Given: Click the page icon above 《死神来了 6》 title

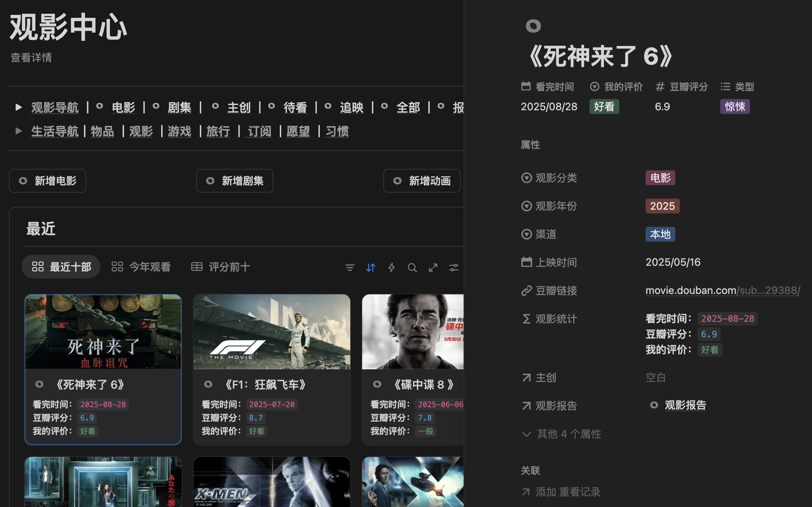Looking at the screenshot, I should [x=534, y=26].
